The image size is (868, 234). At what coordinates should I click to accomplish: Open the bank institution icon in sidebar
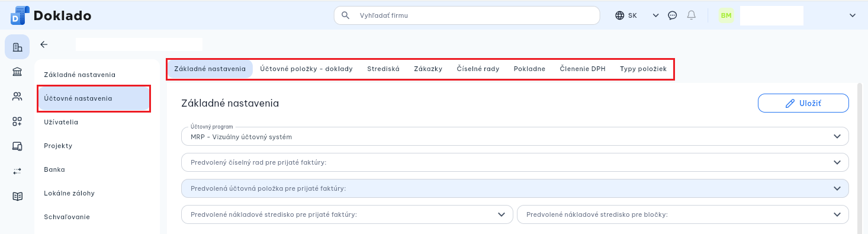pos(17,72)
